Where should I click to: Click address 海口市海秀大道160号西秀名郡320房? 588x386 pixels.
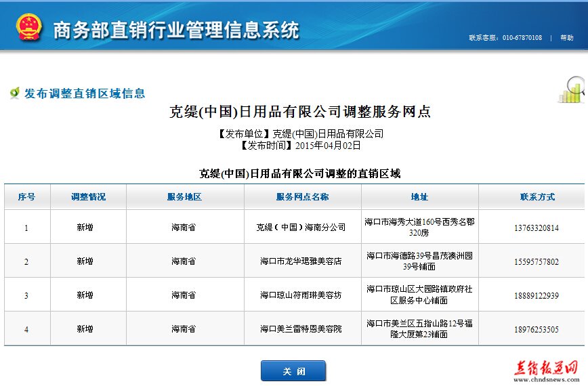419,227
